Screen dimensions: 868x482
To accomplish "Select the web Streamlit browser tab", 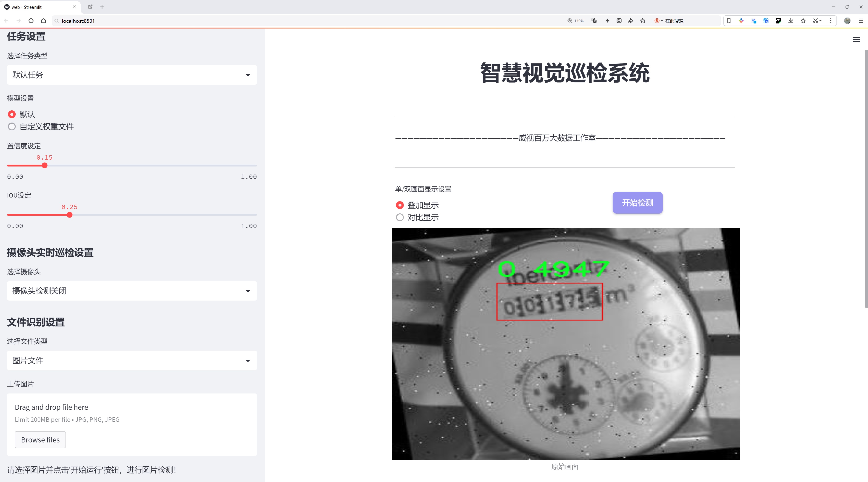I will 37,7.
